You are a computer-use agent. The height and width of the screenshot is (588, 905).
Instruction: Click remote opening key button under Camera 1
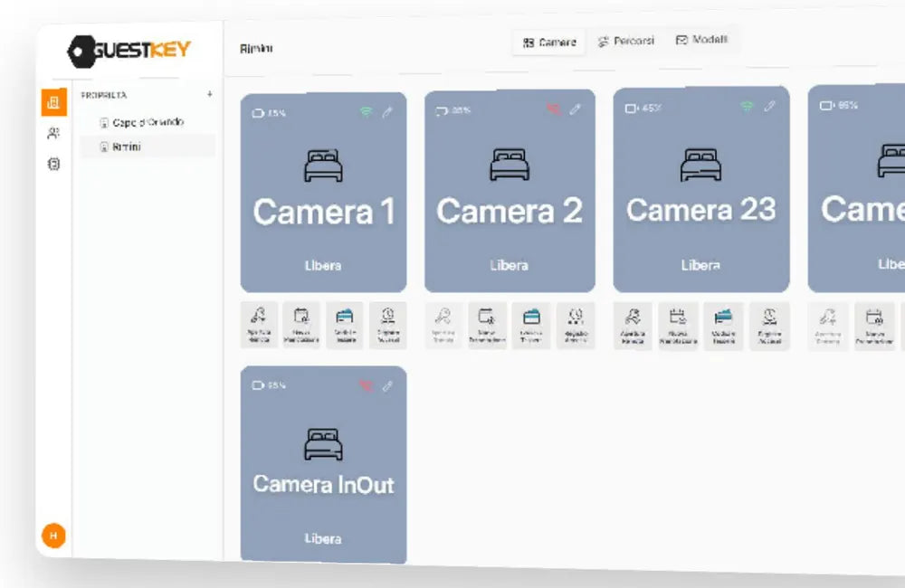[x=259, y=325]
